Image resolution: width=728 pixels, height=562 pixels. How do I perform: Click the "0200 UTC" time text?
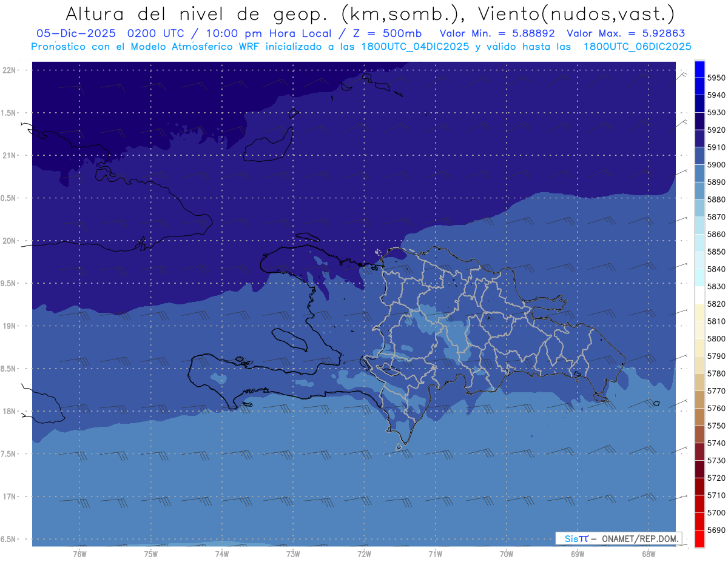[x=158, y=33]
